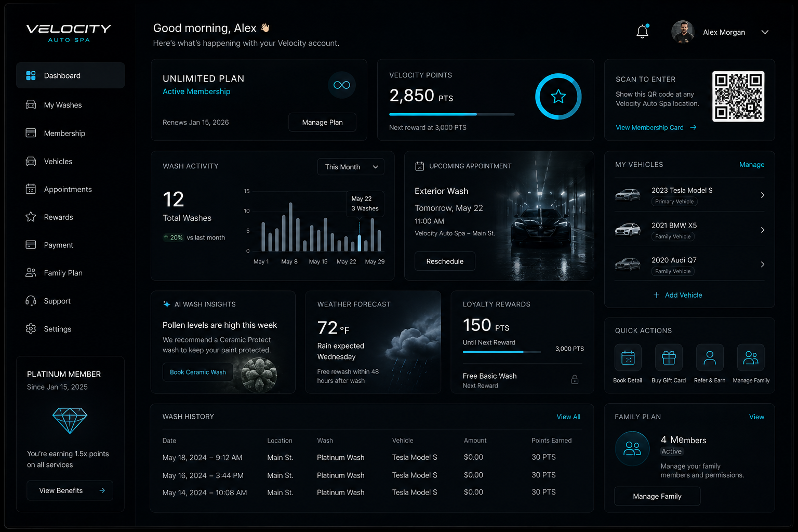Click the BMW X5 car icon
Viewport: 798px width, 532px height.
[628, 230]
